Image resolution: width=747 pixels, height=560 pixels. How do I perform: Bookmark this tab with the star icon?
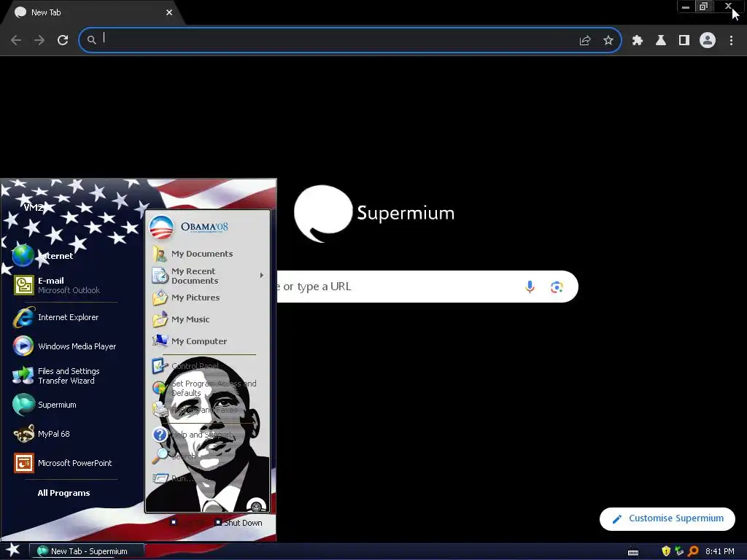click(x=608, y=41)
